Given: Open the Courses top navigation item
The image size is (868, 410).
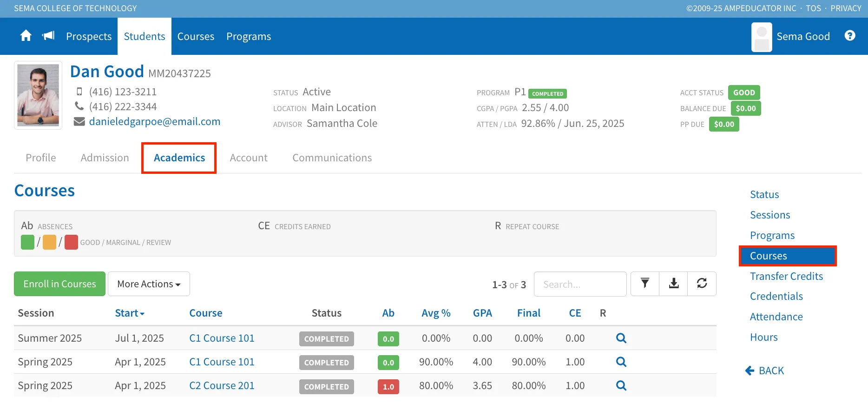Looking at the screenshot, I should point(196,36).
